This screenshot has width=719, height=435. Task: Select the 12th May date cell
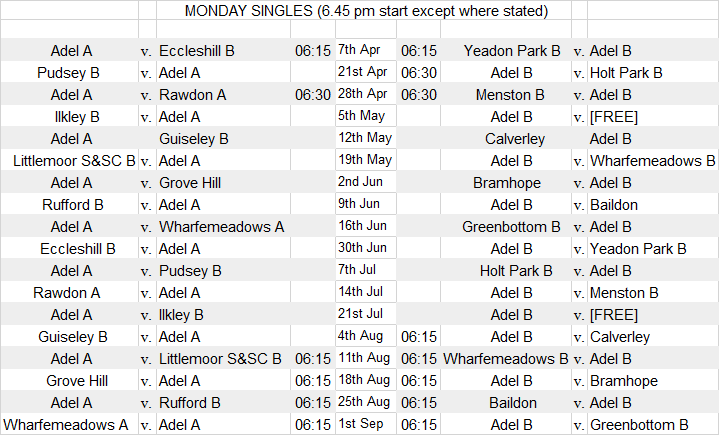pos(365,138)
